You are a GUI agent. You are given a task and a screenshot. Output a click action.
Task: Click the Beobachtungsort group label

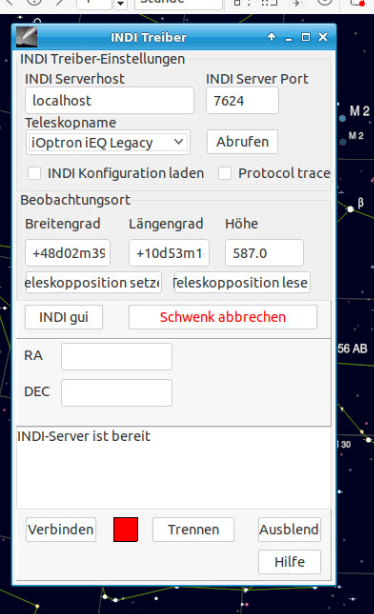[75, 200]
